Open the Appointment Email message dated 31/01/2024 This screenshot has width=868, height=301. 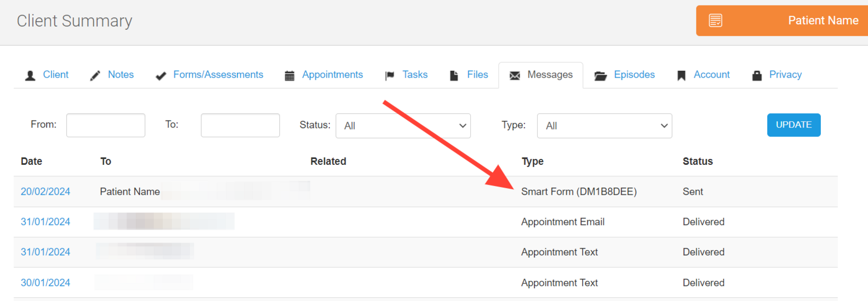pyautogui.click(x=46, y=222)
